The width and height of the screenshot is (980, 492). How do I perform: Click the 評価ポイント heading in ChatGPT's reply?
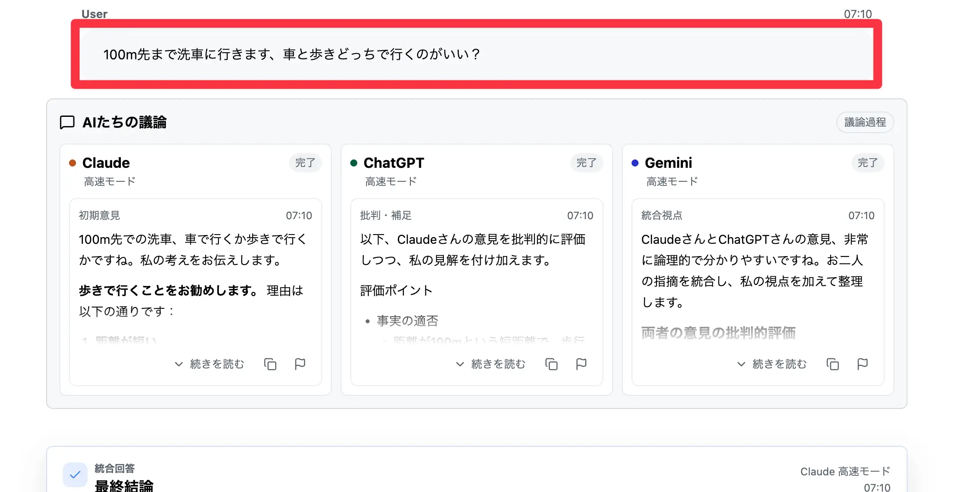coord(396,290)
